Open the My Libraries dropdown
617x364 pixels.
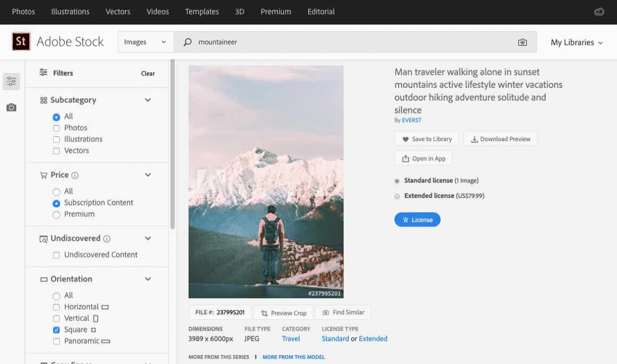point(576,42)
